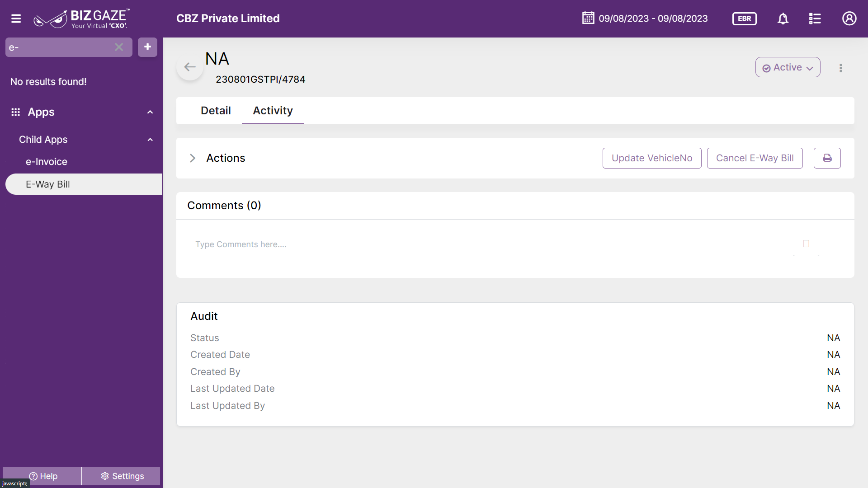The height and width of the screenshot is (488, 868).
Task: Select the Activity tab
Action: [x=273, y=111]
